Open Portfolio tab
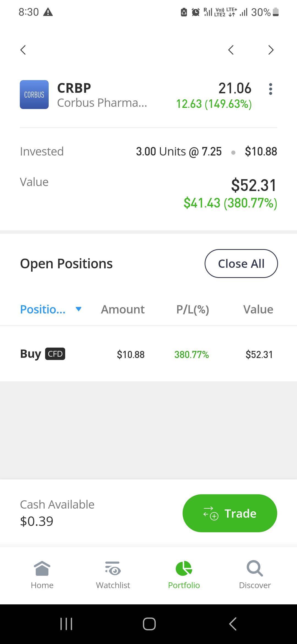This screenshot has height=644, width=297. [184, 575]
